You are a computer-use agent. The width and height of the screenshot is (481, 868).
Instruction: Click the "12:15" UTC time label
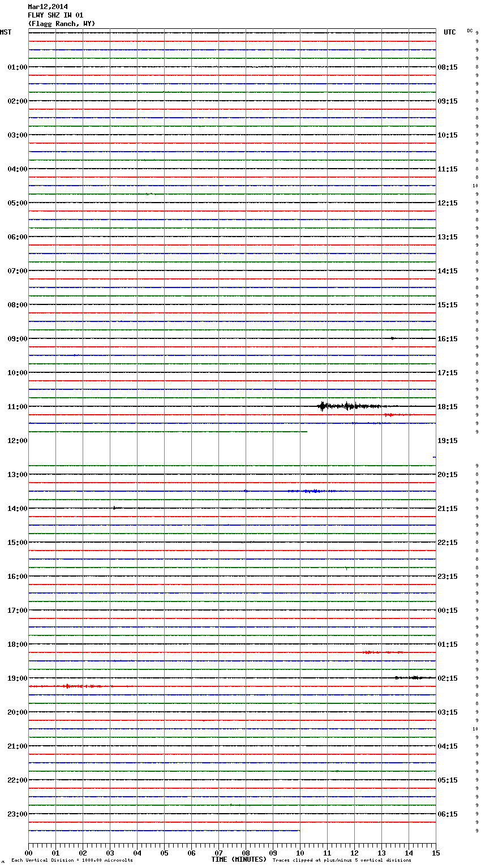tap(448, 203)
